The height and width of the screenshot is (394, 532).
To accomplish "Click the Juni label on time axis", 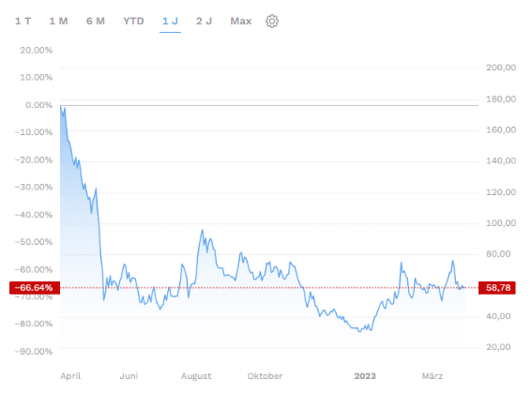I will click(129, 376).
